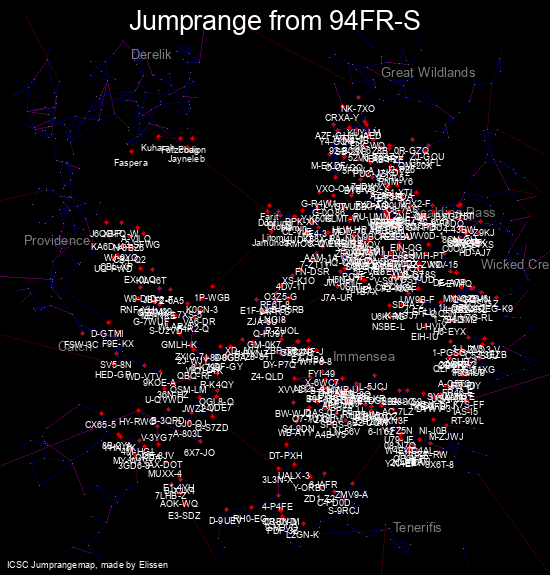This screenshot has height=575, width=550.
Task: Select the NSBE-L system label
Action: [388, 326]
